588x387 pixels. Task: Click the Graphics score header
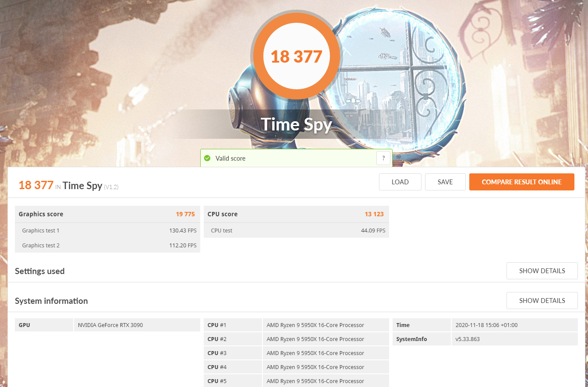click(41, 214)
